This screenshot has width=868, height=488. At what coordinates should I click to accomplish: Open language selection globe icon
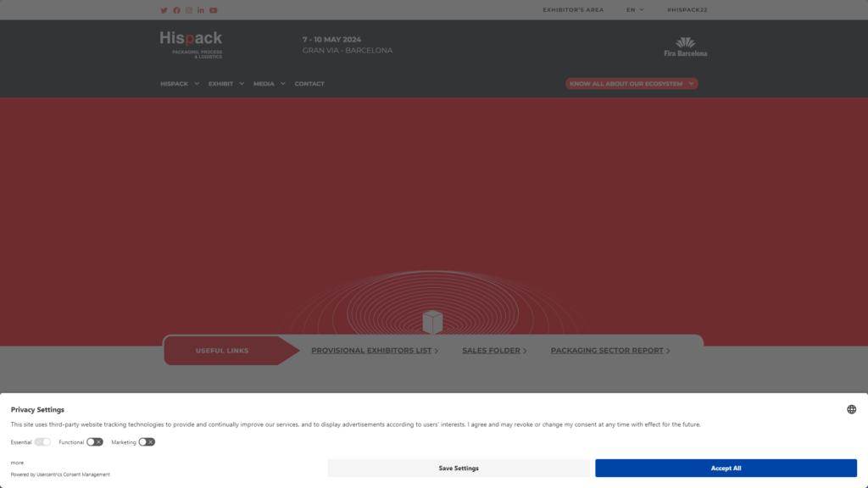pyautogui.click(x=851, y=409)
